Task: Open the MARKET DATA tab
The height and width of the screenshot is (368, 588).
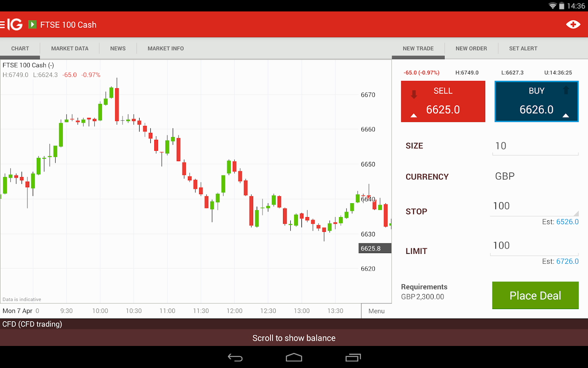Action: coord(70,48)
